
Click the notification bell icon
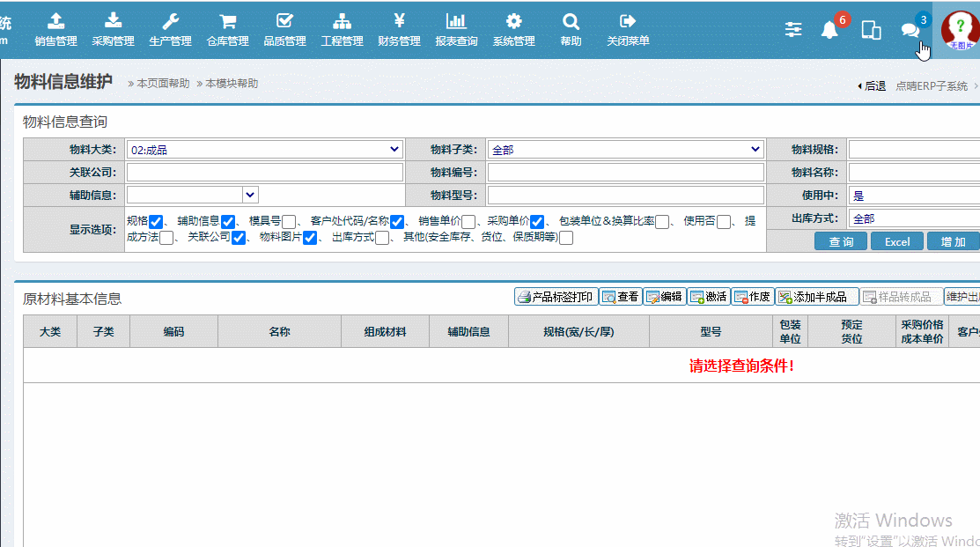[x=829, y=30]
